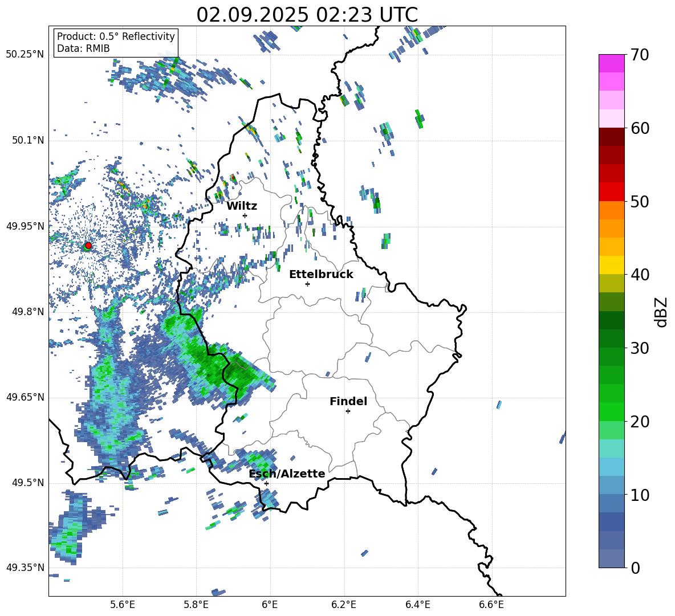Click the 10 tick label on colorbar
The width and height of the screenshot is (675, 616).
tap(640, 495)
